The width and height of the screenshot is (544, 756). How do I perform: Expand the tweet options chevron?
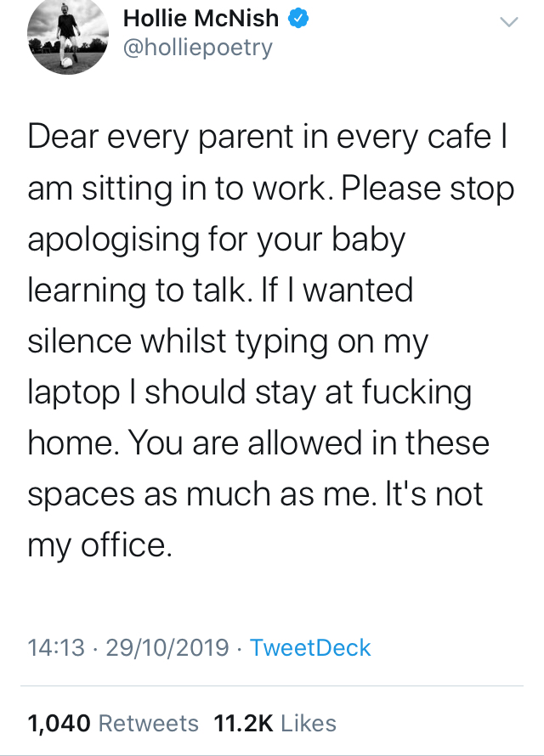click(x=507, y=24)
